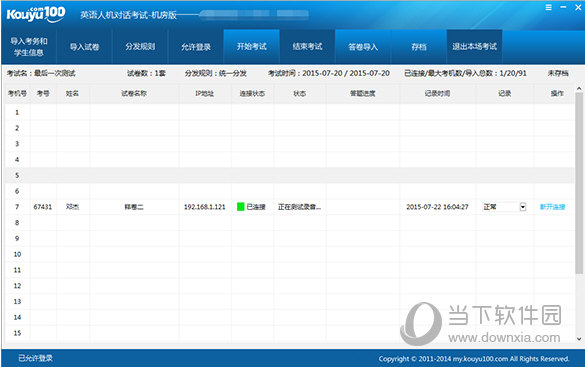Click the IP地址 column header
Image resolution: width=585 pixels, height=367 pixels.
204,93
